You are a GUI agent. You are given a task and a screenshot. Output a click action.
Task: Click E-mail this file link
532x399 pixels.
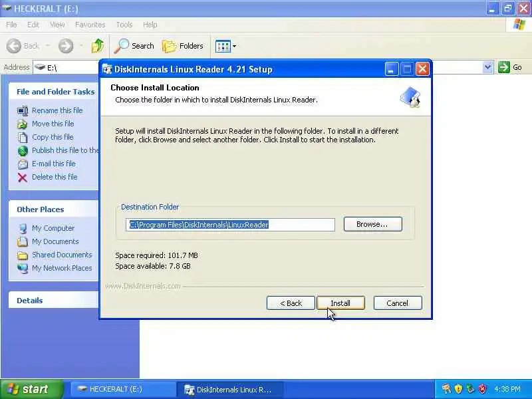point(54,164)
